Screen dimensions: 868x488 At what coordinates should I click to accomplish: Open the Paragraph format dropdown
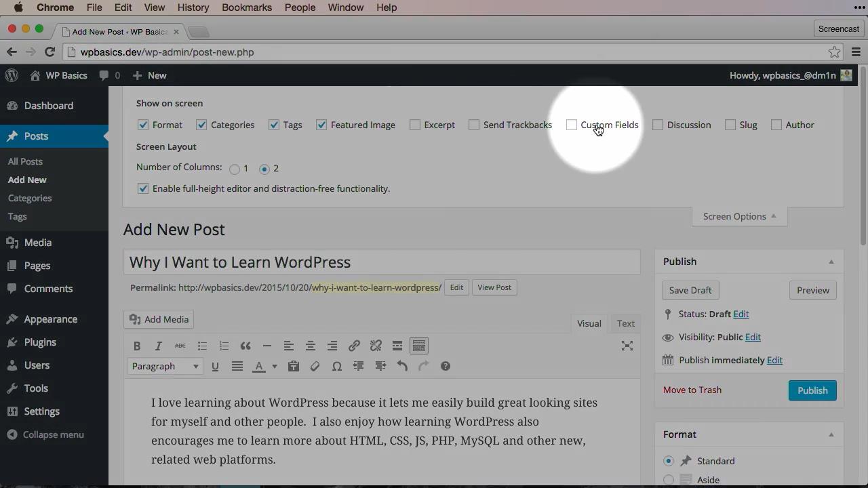pos(165,366)
